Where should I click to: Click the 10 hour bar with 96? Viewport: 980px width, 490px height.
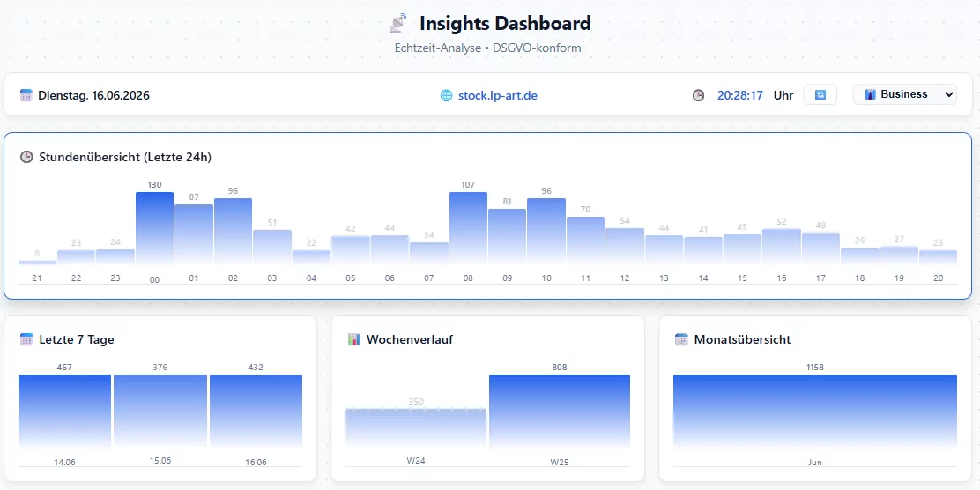click(x=546, y=232)
